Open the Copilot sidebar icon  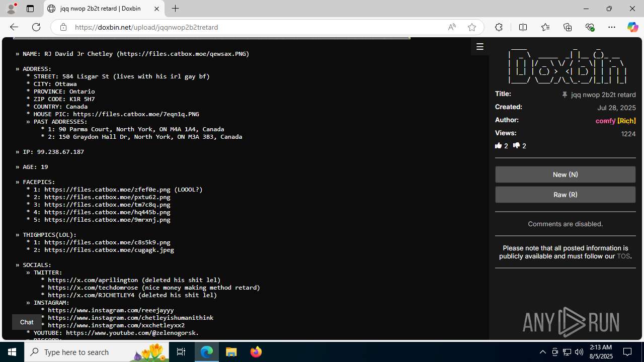[x=632, y=27]
